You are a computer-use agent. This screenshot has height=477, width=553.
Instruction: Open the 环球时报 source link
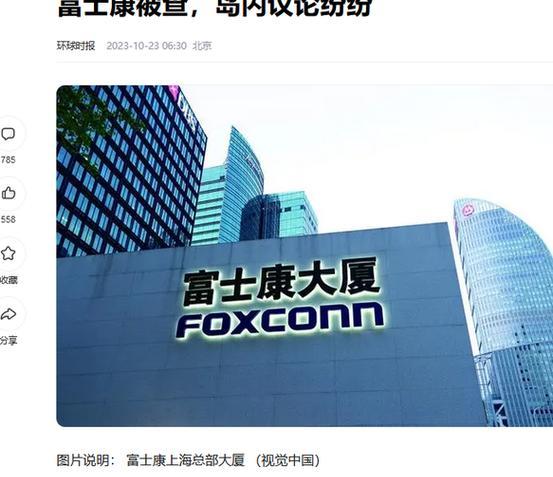[x=76, y=46]
